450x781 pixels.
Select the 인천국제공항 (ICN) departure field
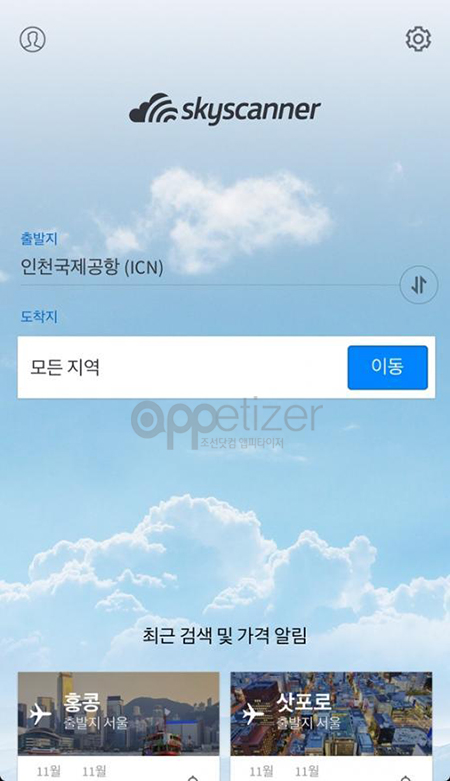[208, 268]
